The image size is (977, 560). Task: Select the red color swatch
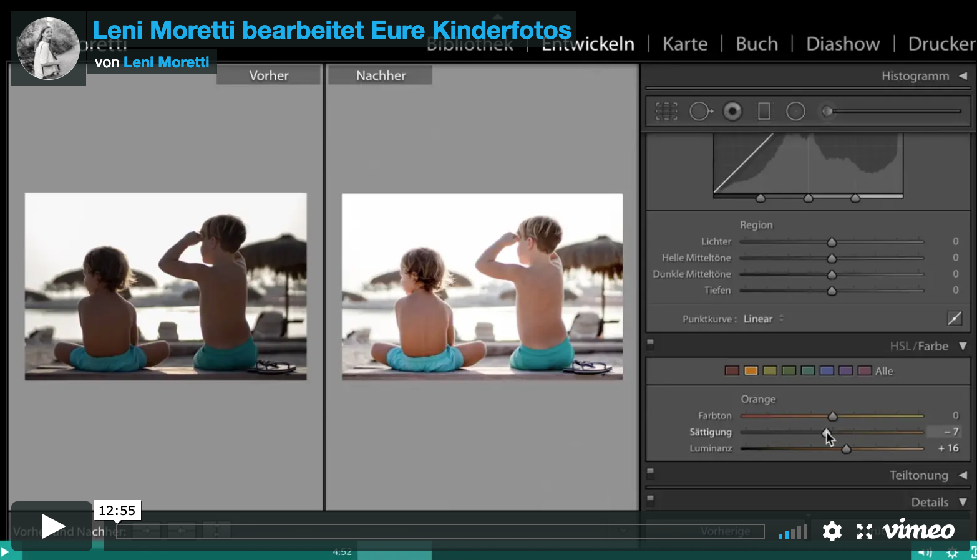point(732,371)
